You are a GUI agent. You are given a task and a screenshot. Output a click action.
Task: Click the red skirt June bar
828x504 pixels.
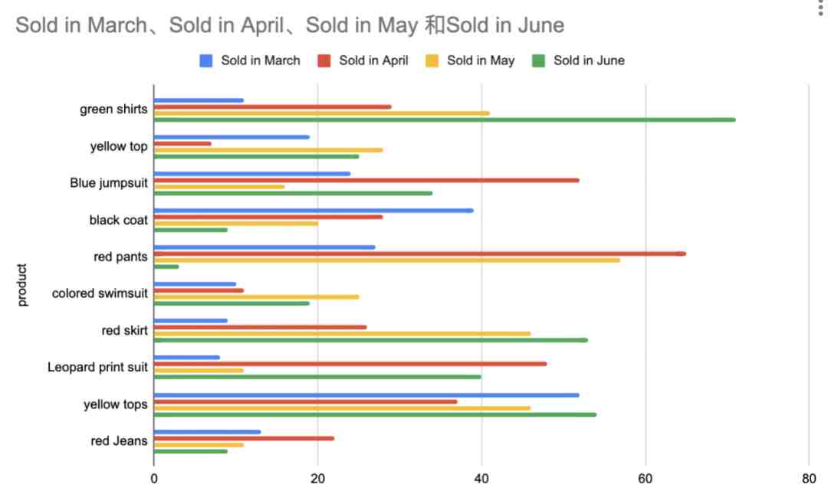click(371, 340)
